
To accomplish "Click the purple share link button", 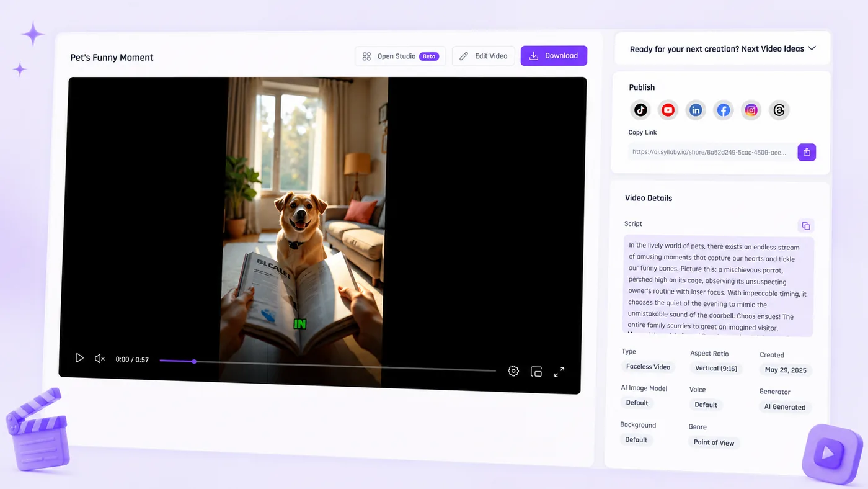I will pos(807,152).
